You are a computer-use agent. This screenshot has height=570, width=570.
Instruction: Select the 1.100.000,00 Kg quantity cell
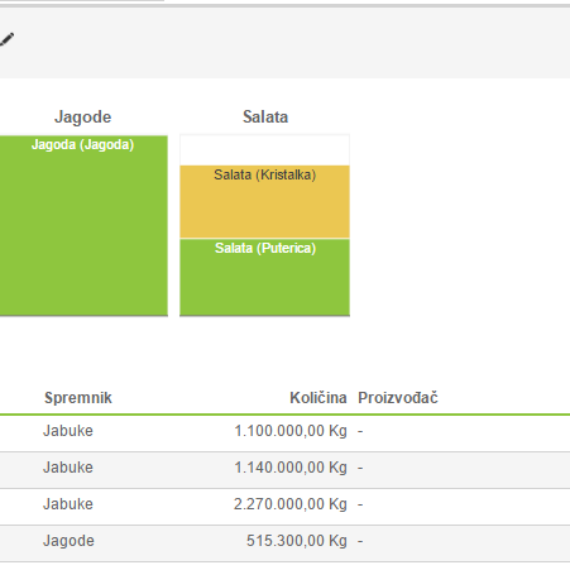pyautogui.click(x=290, y=431)
